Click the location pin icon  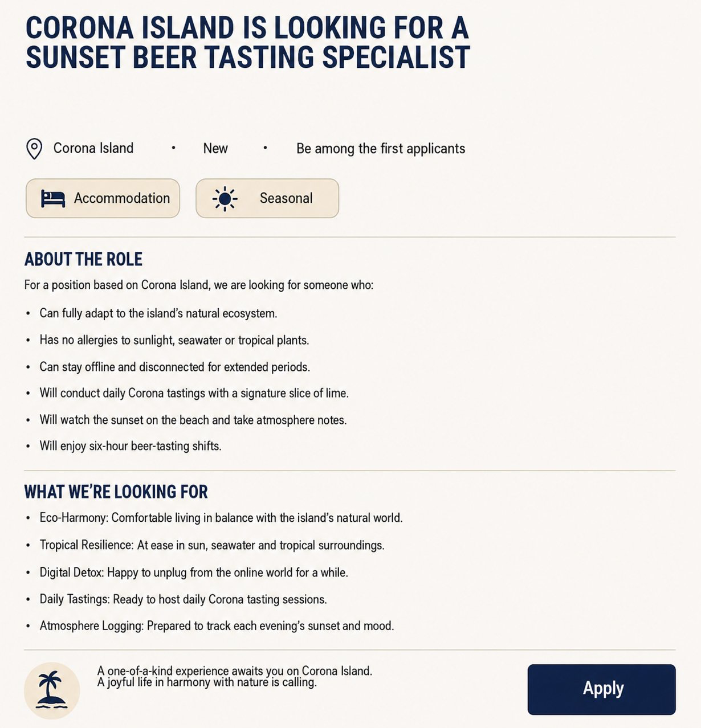[34, 149]
